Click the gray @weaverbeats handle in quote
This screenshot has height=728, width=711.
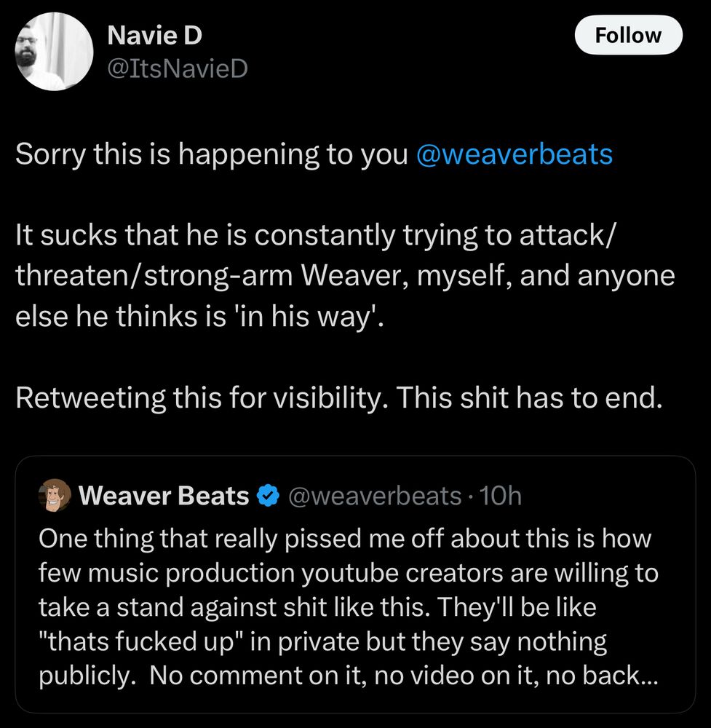click(x=375, y=496)
